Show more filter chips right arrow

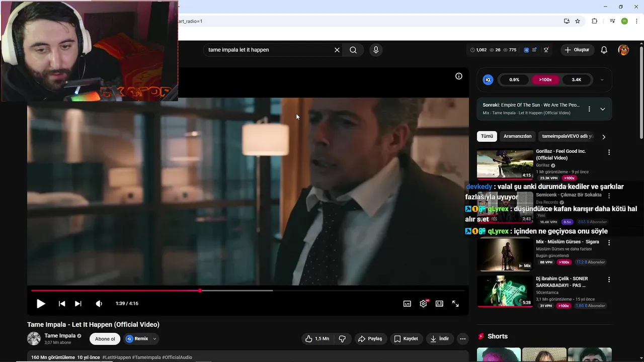[604, 137]
